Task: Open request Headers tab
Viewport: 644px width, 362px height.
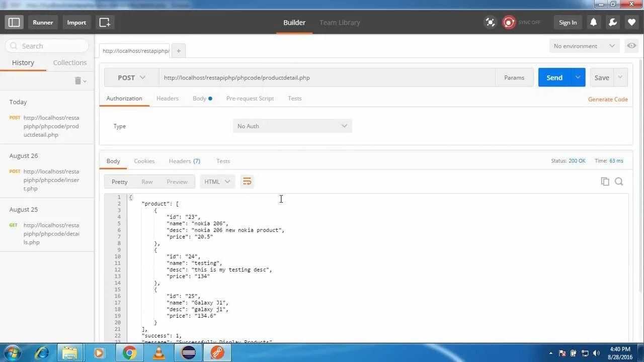Action: tap(168, 98)
